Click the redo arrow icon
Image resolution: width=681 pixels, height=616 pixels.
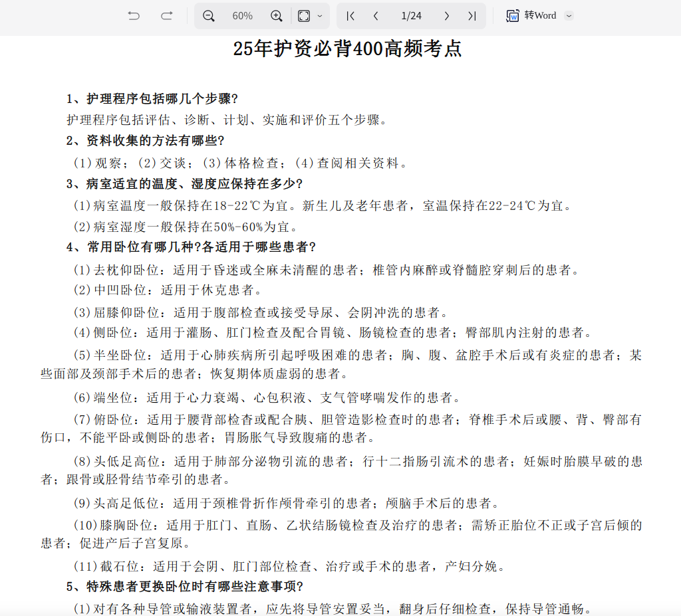click(167, 16)
